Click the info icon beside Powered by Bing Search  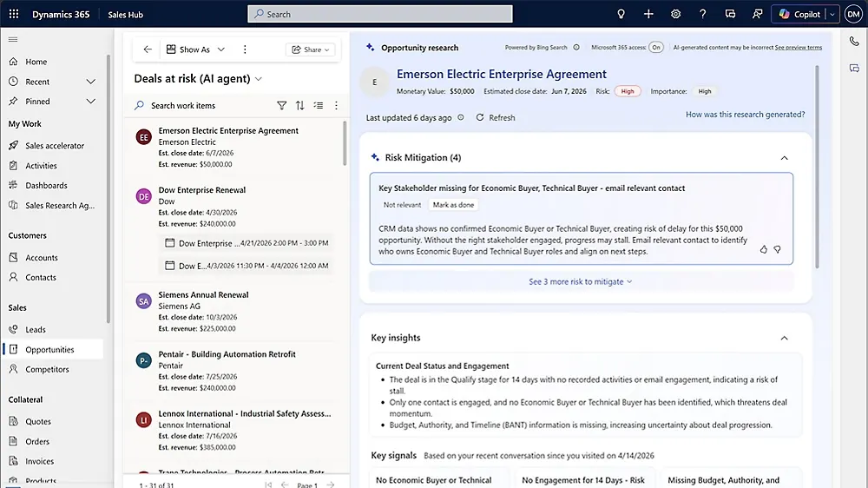(576, 48)
